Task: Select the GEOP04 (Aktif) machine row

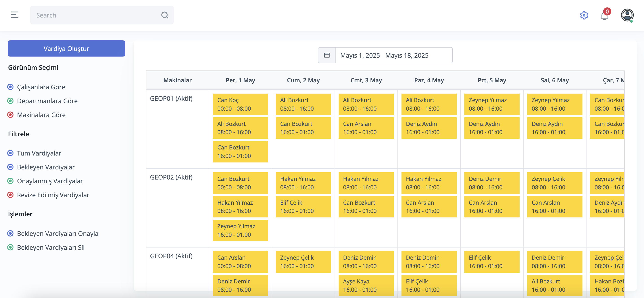Action: point(171,256)
